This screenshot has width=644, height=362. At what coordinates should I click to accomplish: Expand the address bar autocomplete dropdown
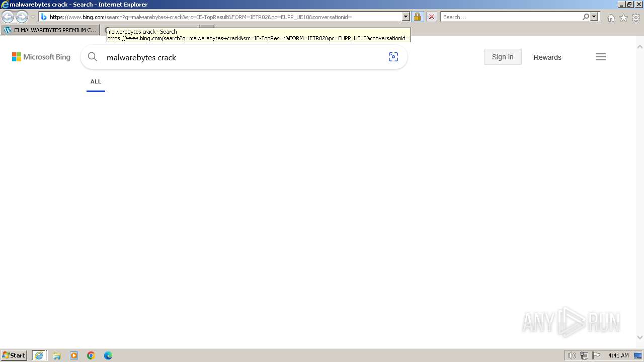coord(406,17)
